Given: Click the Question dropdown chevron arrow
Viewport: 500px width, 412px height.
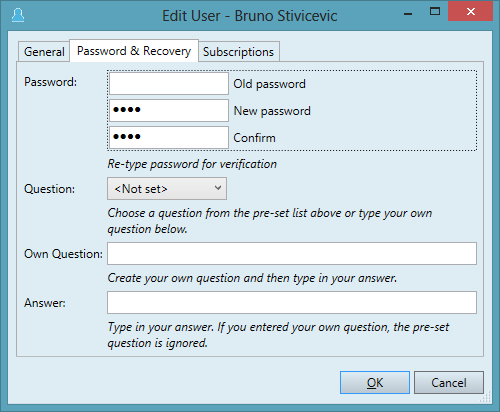Looking at the screenshot, I should pos(218,188).
